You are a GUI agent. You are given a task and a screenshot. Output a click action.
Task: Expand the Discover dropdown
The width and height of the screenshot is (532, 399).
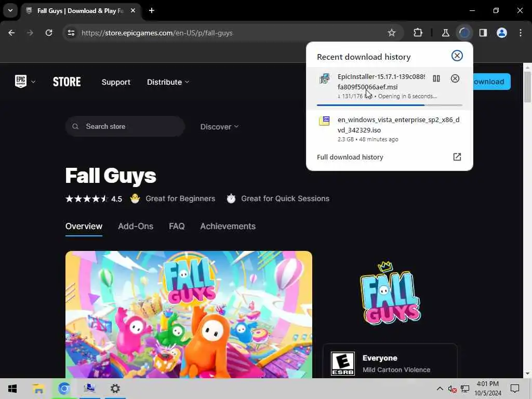pos(220,127)
